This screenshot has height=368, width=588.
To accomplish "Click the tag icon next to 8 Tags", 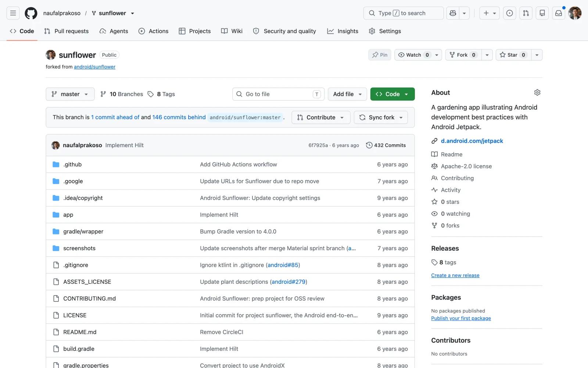I will [151, 94].
